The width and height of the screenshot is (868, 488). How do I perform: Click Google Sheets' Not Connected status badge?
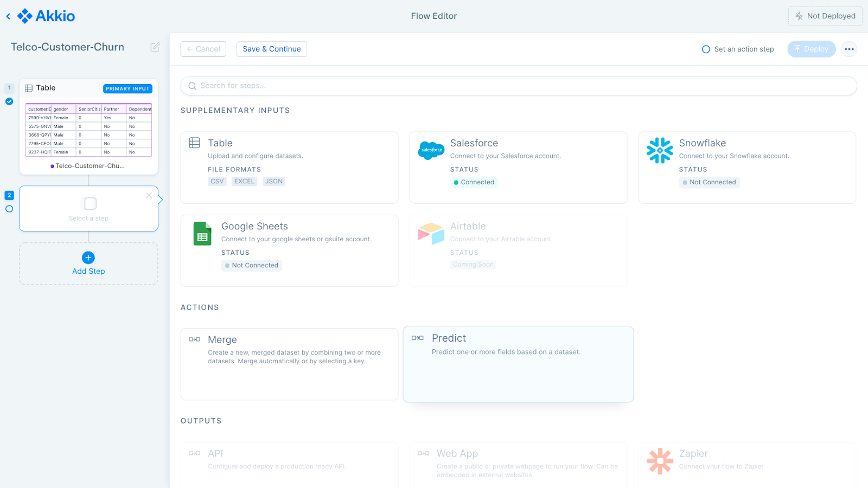tap(252, 266)
